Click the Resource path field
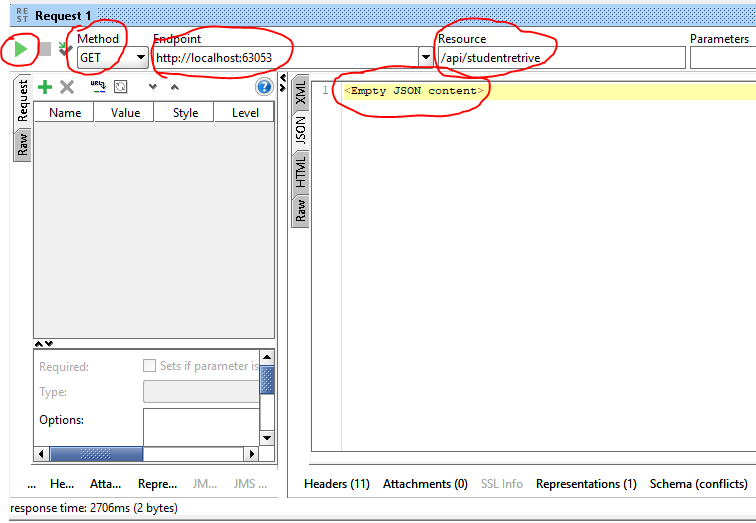 tap(562, 58)
